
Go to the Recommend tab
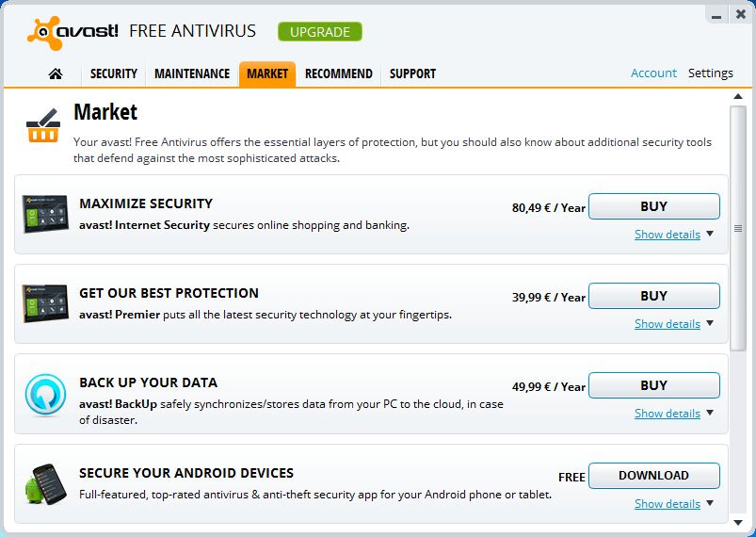[338, 73]
